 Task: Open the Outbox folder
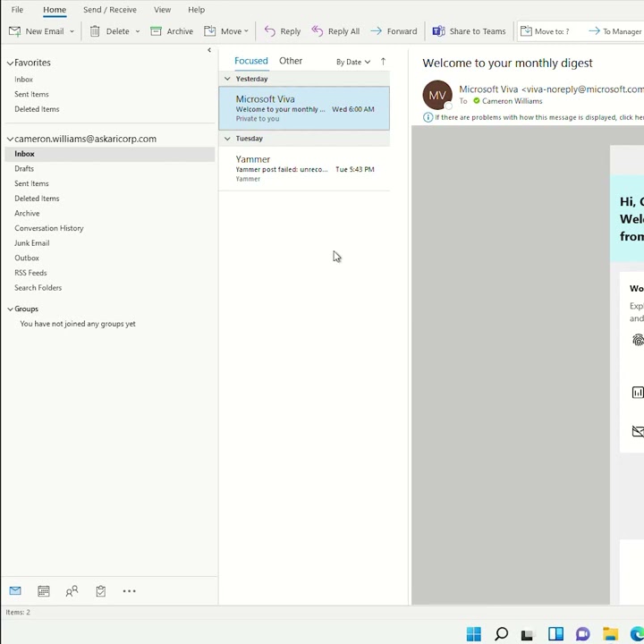point(27,258)
